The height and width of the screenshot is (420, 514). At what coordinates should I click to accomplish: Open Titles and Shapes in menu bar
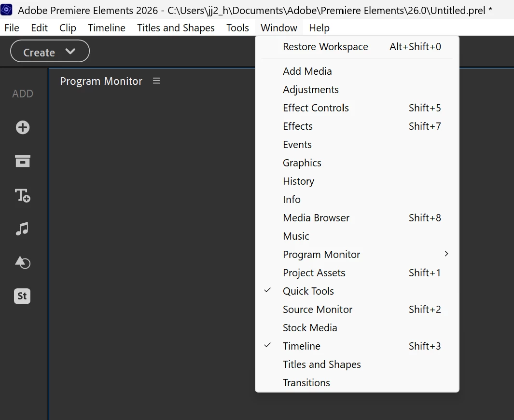click(x=176, y=28)
